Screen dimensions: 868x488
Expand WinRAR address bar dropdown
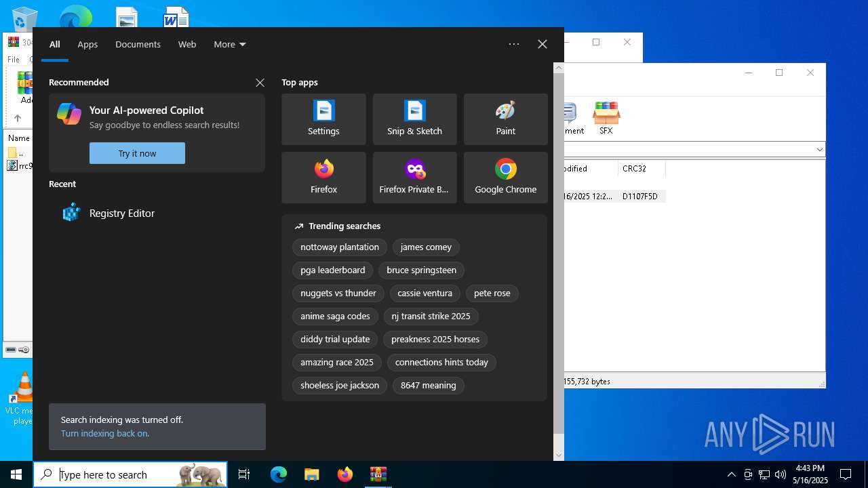pos(819,150)
